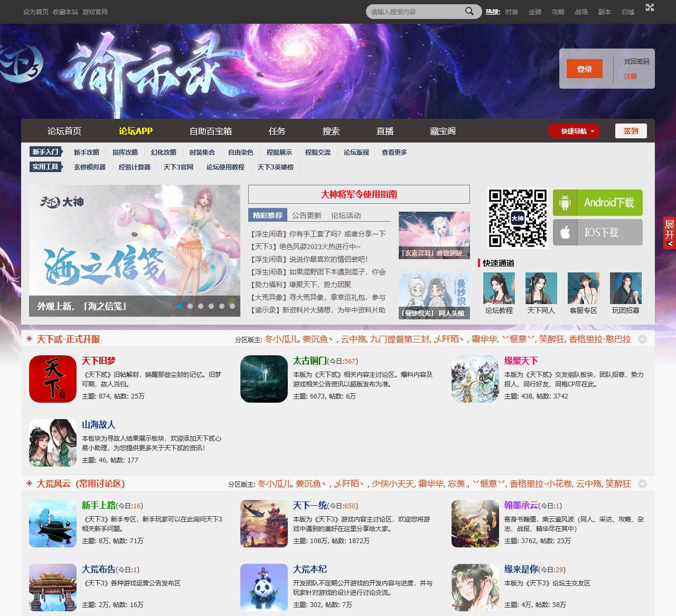Click the 新手攻略 link

[x=87, y=152]
